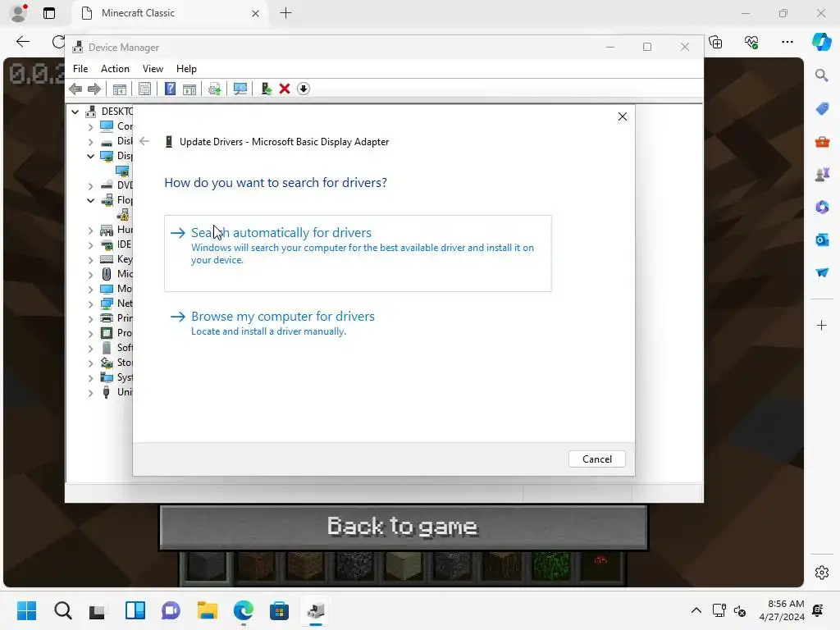
Task: Select the first hotbar block slot in Minecraft
Action: (206, 567)
